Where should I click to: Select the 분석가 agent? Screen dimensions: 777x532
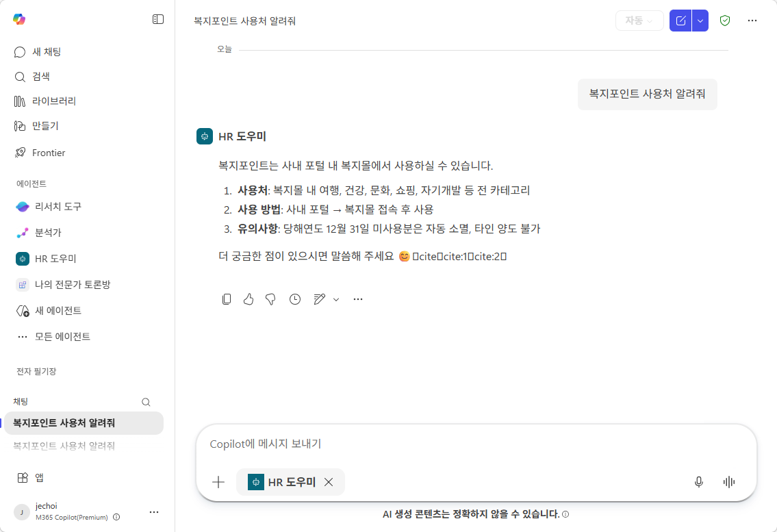[38, 233]
